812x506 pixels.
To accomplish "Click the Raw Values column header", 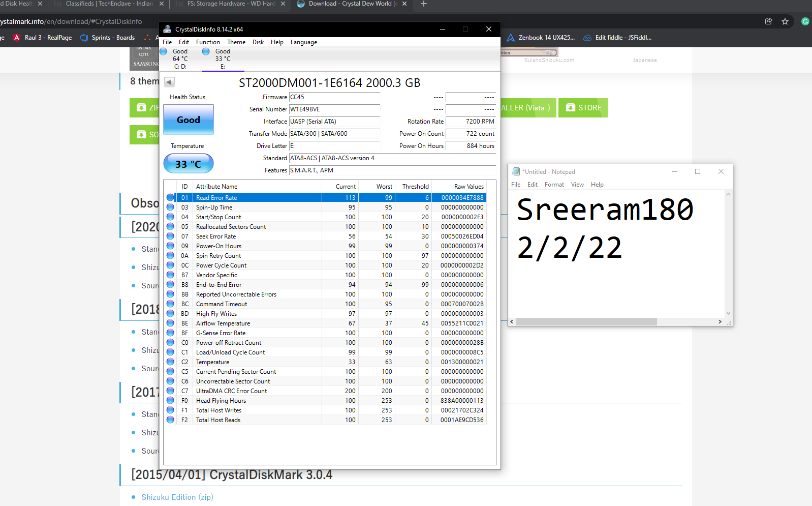I will (459, 187).
